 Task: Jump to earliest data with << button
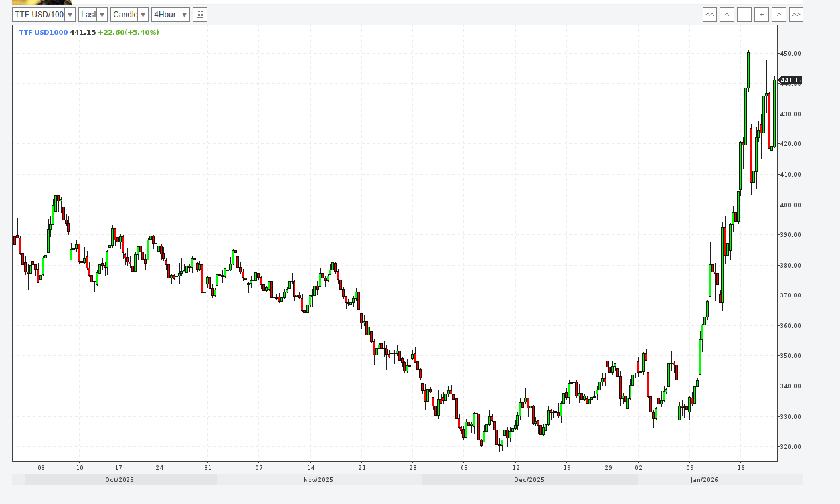pyautogui.click(x=709, y=15)
